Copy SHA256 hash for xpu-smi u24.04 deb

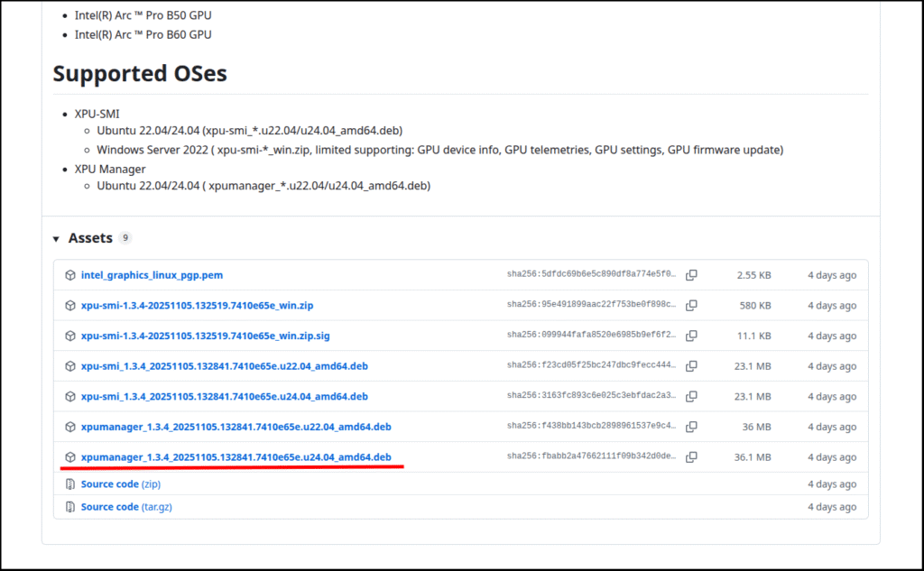click(691, 396)
